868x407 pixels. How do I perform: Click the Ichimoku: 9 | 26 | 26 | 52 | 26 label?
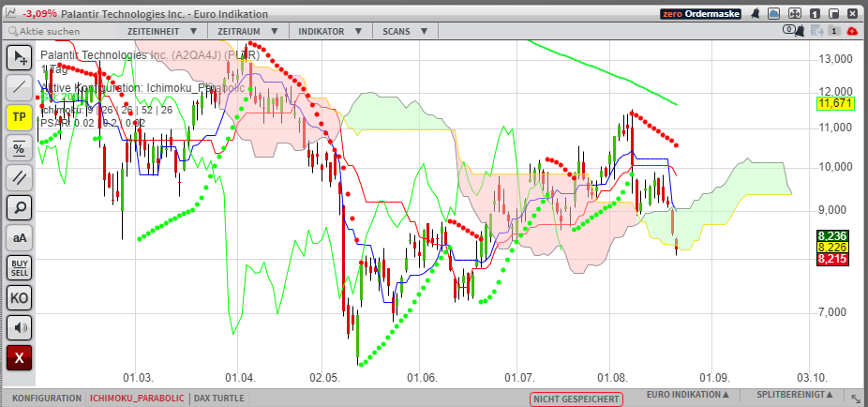tap(106, 110)
